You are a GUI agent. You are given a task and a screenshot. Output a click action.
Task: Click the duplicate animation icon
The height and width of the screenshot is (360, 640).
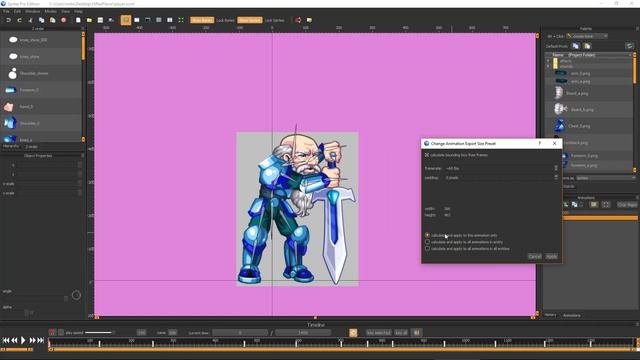(575, 204)
